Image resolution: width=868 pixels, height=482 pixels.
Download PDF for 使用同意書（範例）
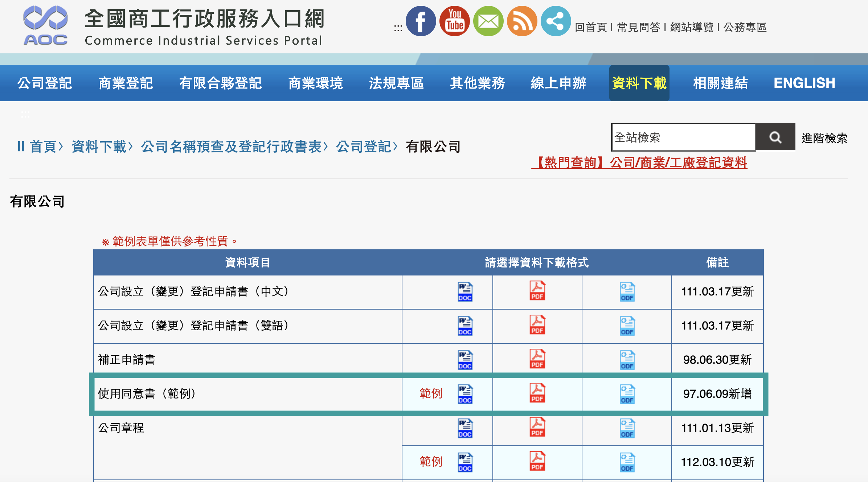[x=537, y=393]
